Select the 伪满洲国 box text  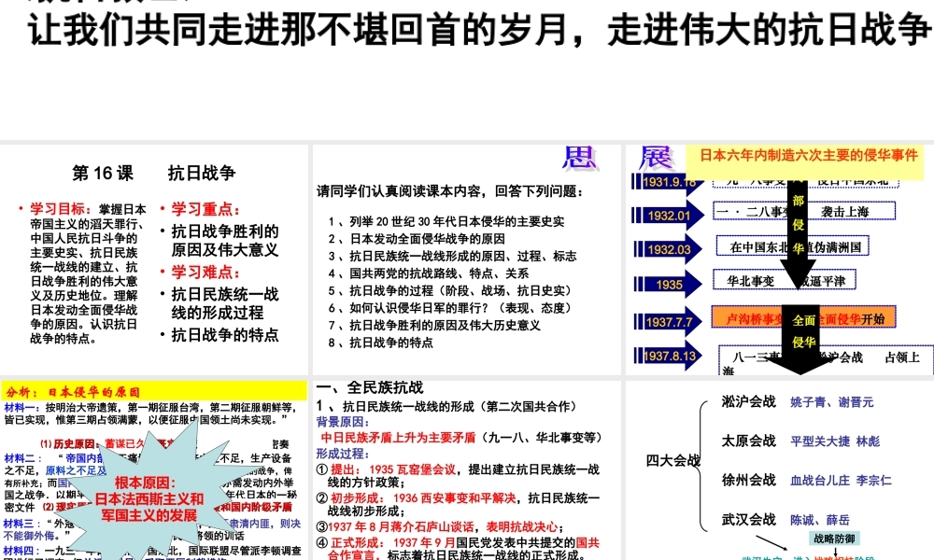tap(838, 246)
